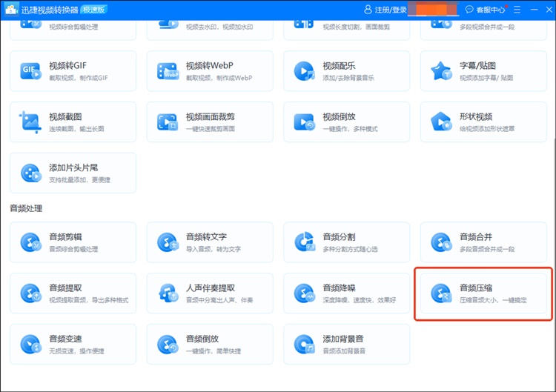Click text 连续截图，输出长图
This screenshot has height=392, width=556.
point(76,129)
